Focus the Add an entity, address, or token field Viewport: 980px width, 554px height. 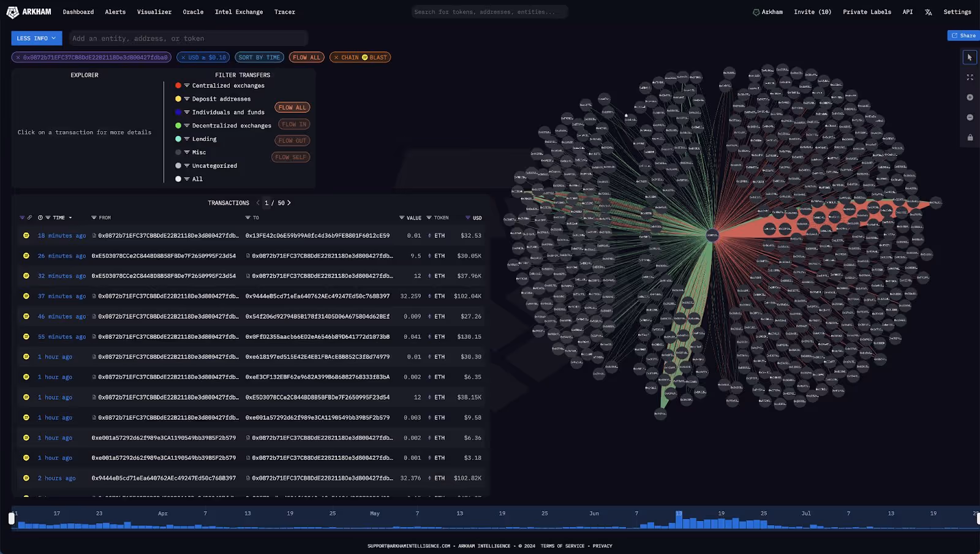tap(188, 39)
